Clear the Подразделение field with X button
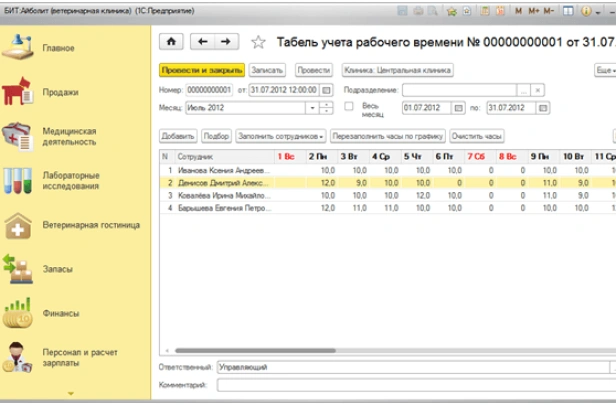Image resolution: width=616 pixels, height=405 pixels. pyautogui.click(x=539, y=90)
